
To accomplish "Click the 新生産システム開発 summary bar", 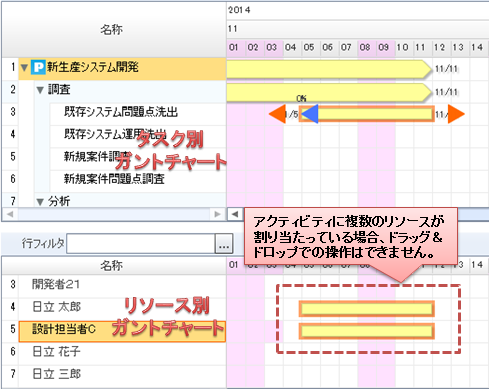I will [x=329, y=69].
